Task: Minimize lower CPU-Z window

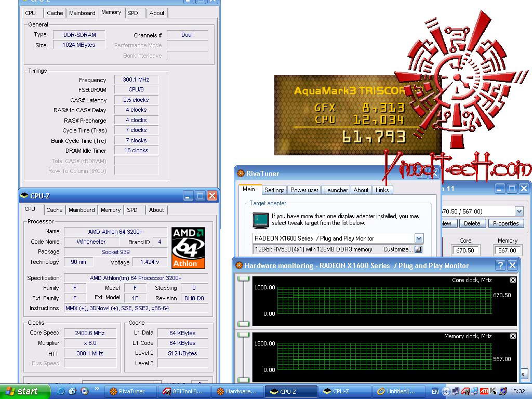Action: 188,196
